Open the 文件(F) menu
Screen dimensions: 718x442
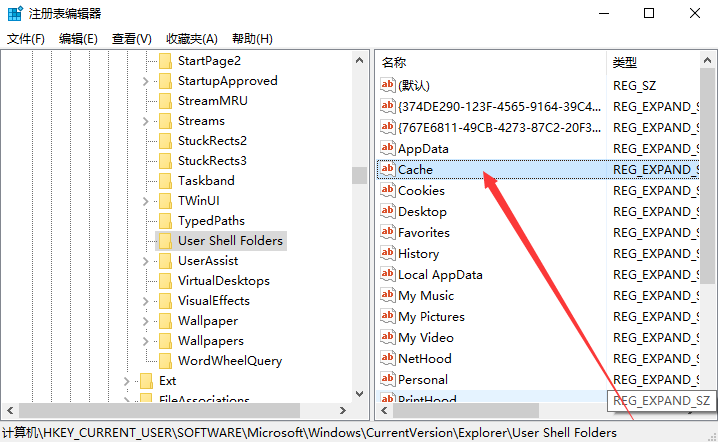pos(26,39)
